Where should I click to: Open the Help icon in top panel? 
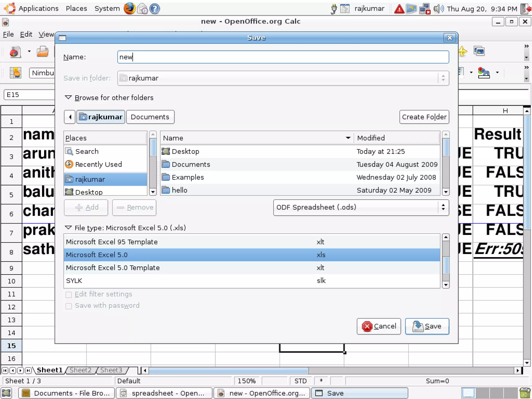click(x=155, y=9)
